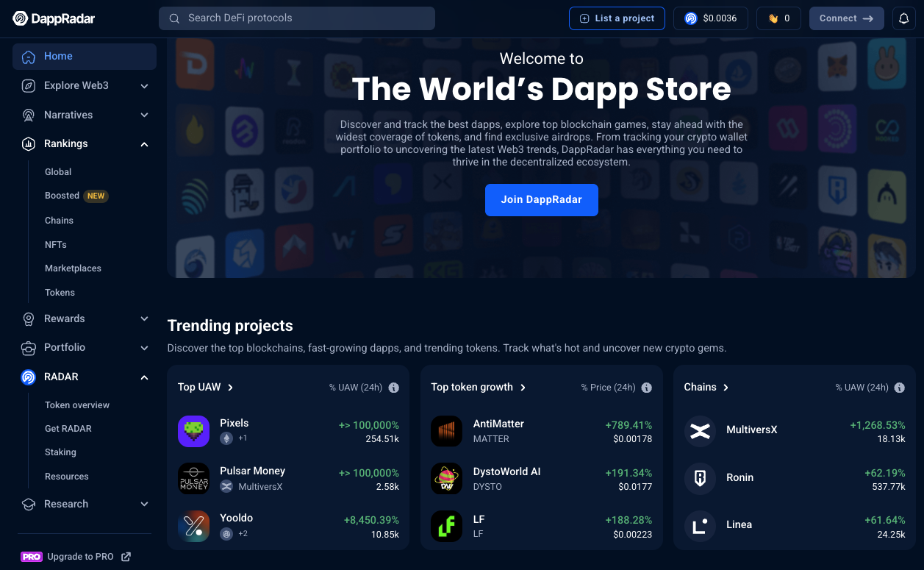924x570 pixels.
Task: Open the Top UAW list arrow
Action: (231, 388)
